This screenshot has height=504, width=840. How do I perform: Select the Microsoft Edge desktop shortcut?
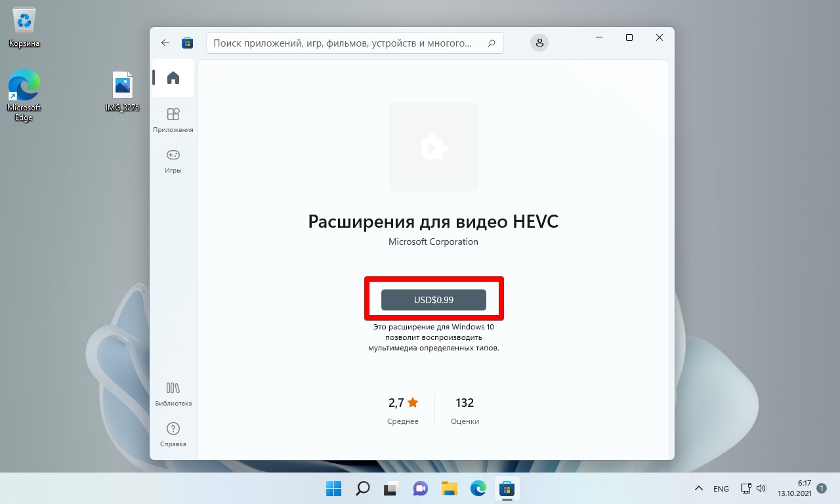tap(24, 96)
